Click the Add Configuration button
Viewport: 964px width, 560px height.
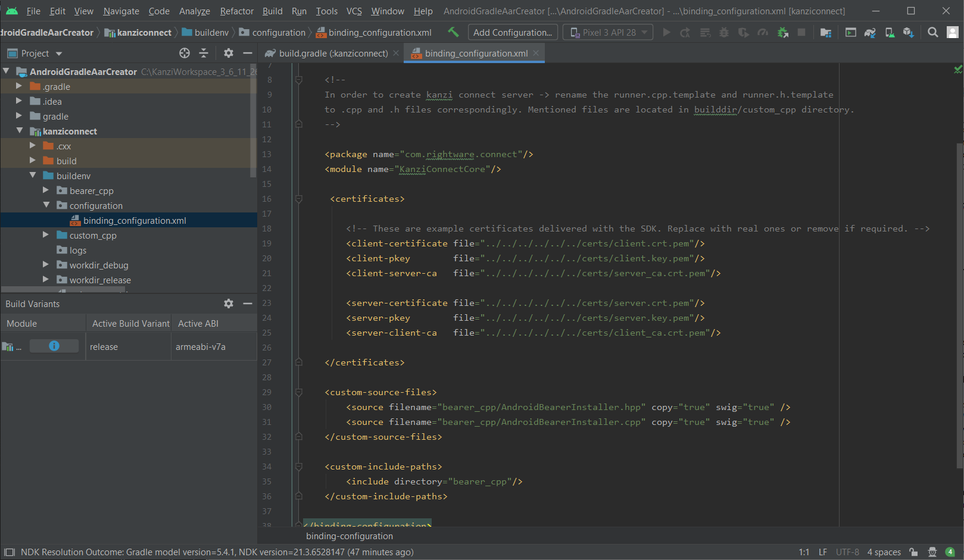coord(512,32)
